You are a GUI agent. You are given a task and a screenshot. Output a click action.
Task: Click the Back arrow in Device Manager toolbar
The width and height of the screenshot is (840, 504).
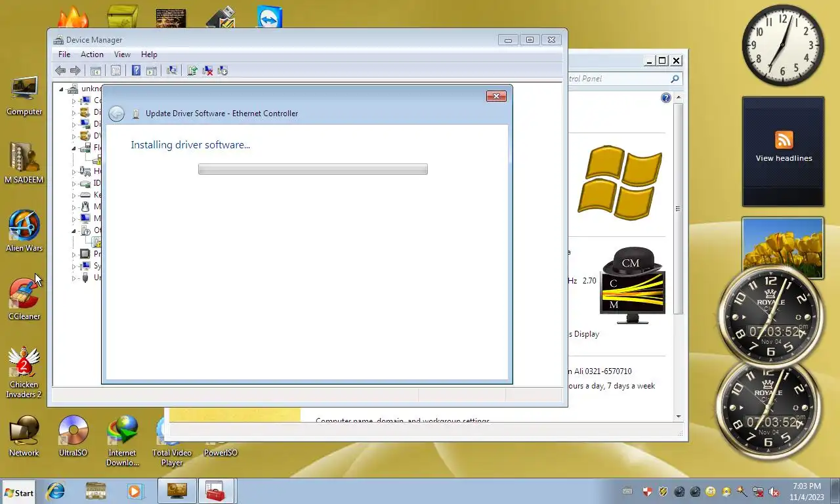(x=60, y=71)
